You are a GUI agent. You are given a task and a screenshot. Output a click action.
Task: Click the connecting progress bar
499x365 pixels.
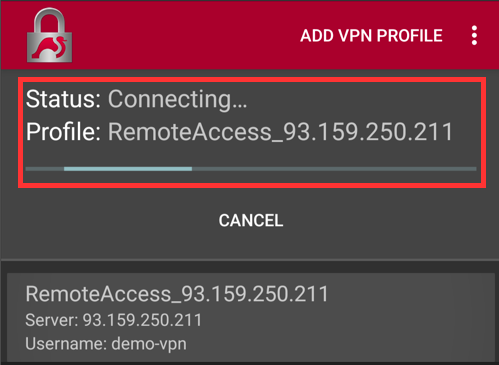pyautogui.click(x=251, y=169)
